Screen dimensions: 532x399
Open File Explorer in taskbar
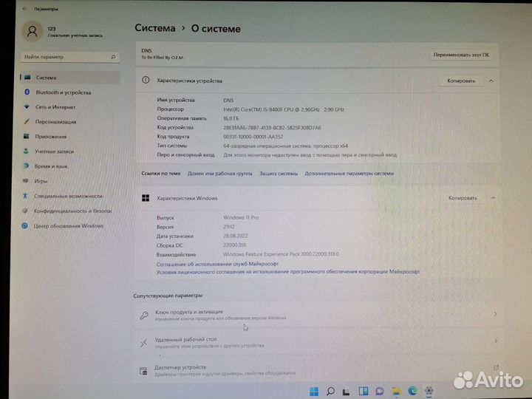click(x=396, y=391)
